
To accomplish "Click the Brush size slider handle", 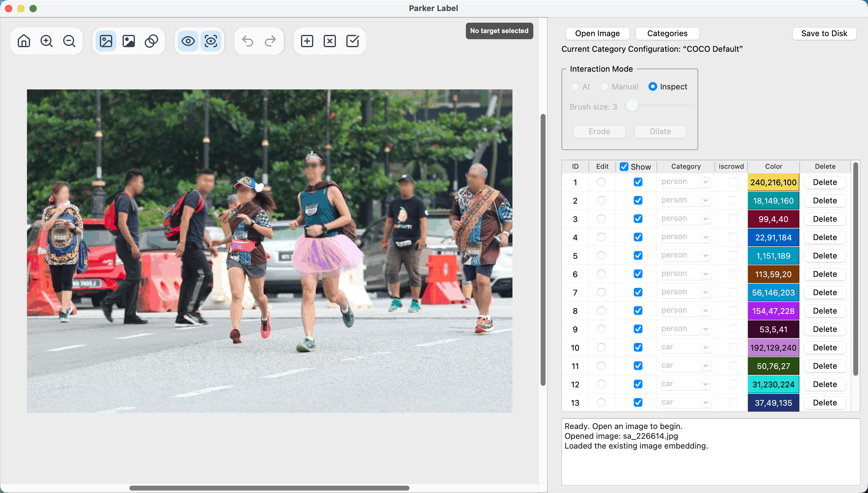I will pyautogui.click(x=632, y=106).
